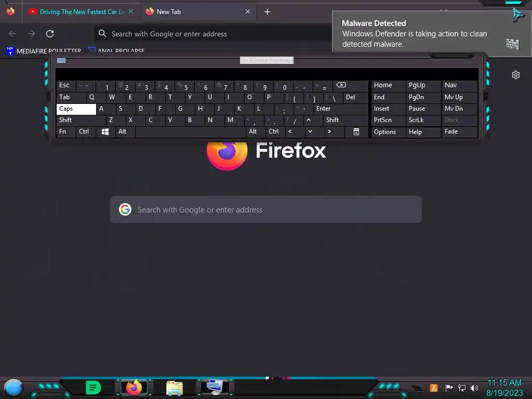
Task: Click the Start orb button
Action: (x=13, y=388)
